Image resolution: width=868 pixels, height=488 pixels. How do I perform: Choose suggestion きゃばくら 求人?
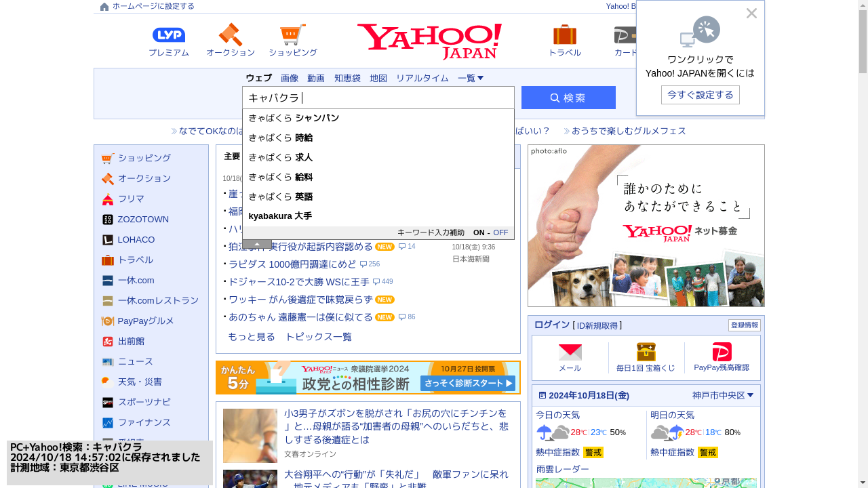(378, 157)
